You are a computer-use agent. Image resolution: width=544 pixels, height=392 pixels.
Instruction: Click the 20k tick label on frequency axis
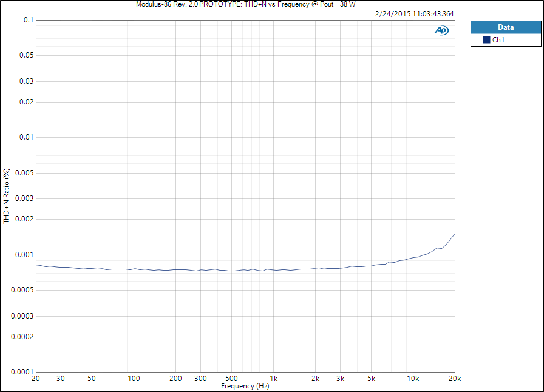click(455, 379)
